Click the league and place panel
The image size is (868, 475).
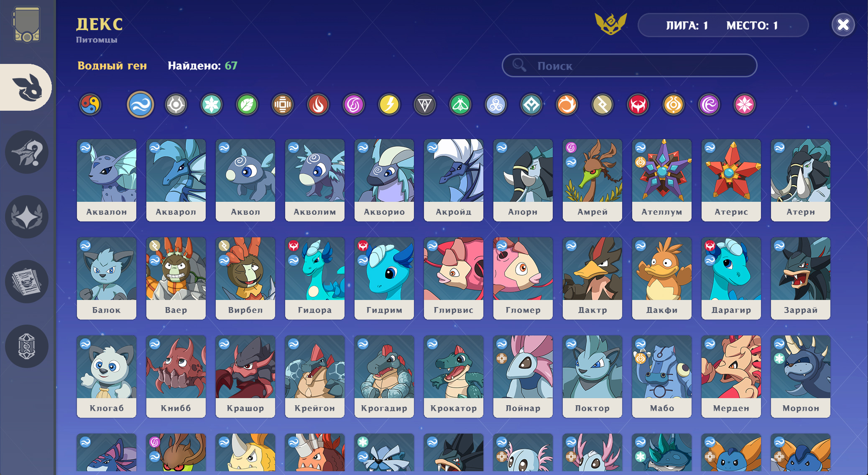(723, 25)
